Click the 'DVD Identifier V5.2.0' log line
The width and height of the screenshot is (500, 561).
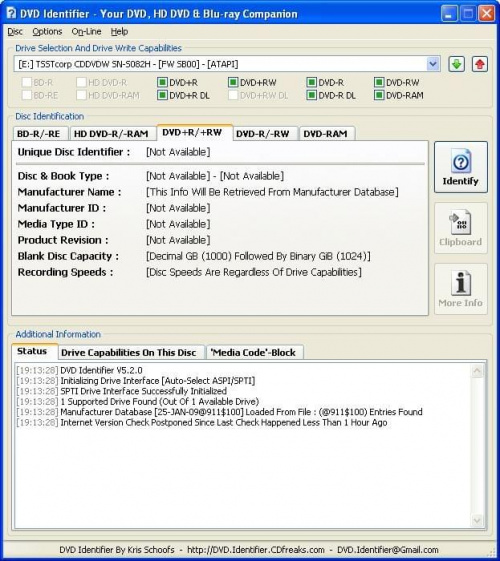click(79, 370)
